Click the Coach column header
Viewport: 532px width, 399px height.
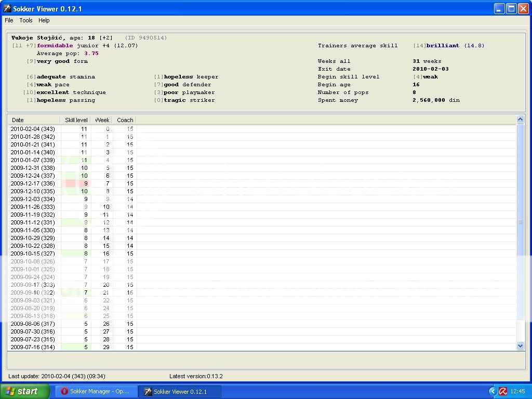click(x=125, y=120)
